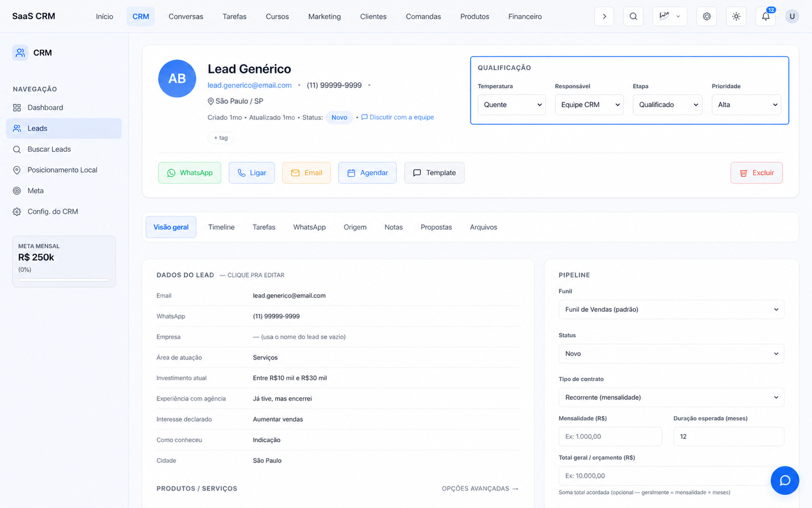Open the notifications bell icon

[x=765, y=16]
